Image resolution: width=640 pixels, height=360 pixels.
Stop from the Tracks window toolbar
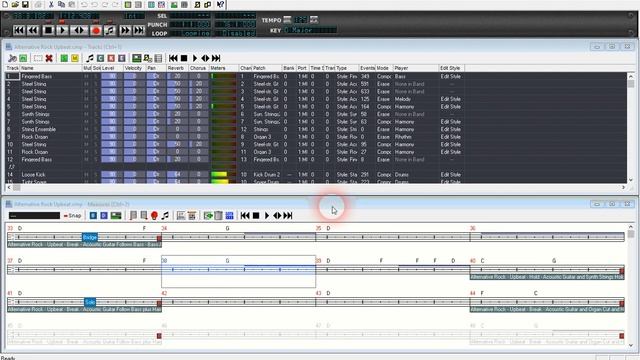coord(184,58)
